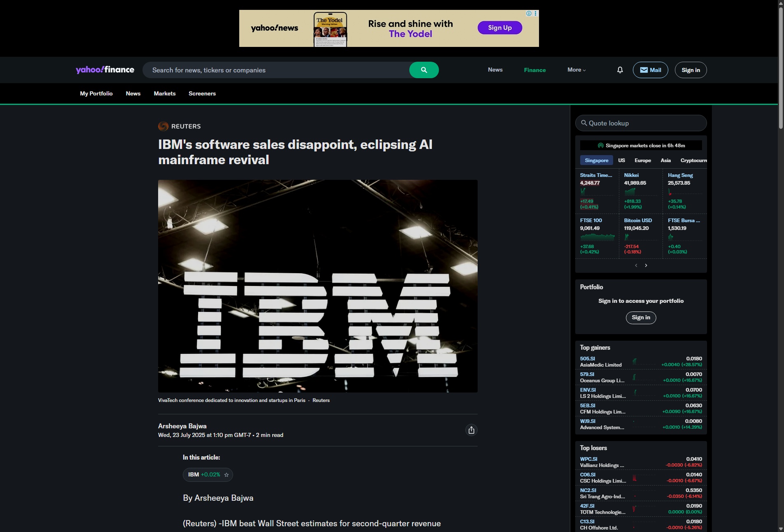
Task: Click the Sign in header button
Action: [691, 70]
